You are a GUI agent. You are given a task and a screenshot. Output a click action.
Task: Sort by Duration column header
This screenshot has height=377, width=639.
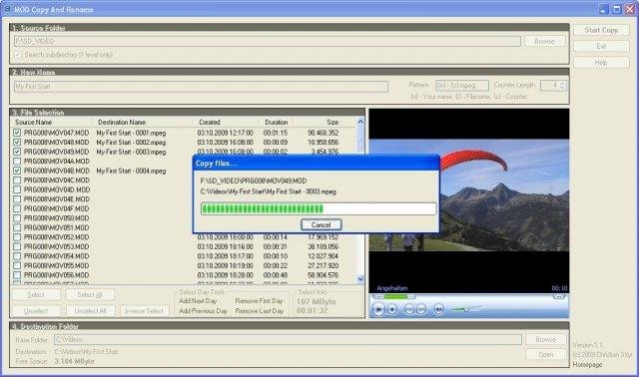click(276, 122)
